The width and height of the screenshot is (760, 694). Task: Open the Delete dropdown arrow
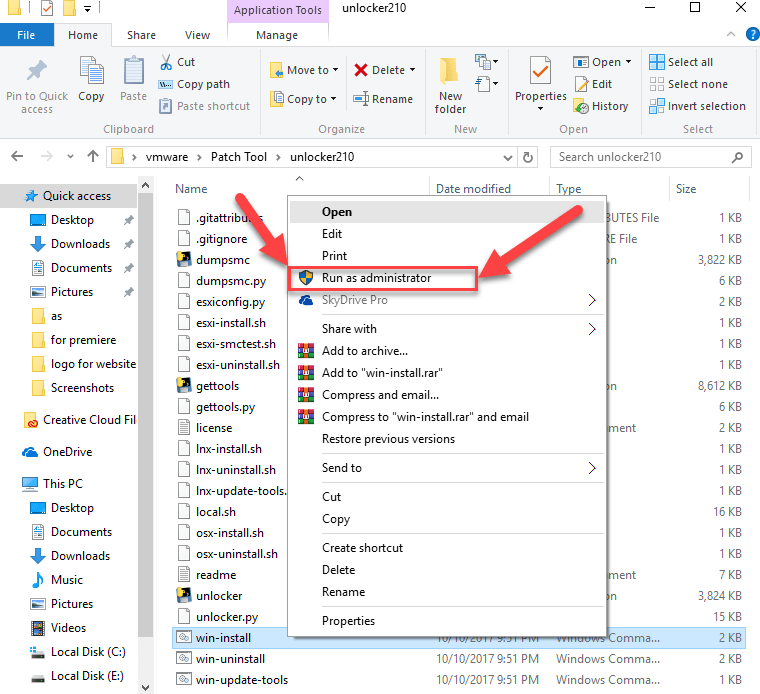[x=415, y=70]
